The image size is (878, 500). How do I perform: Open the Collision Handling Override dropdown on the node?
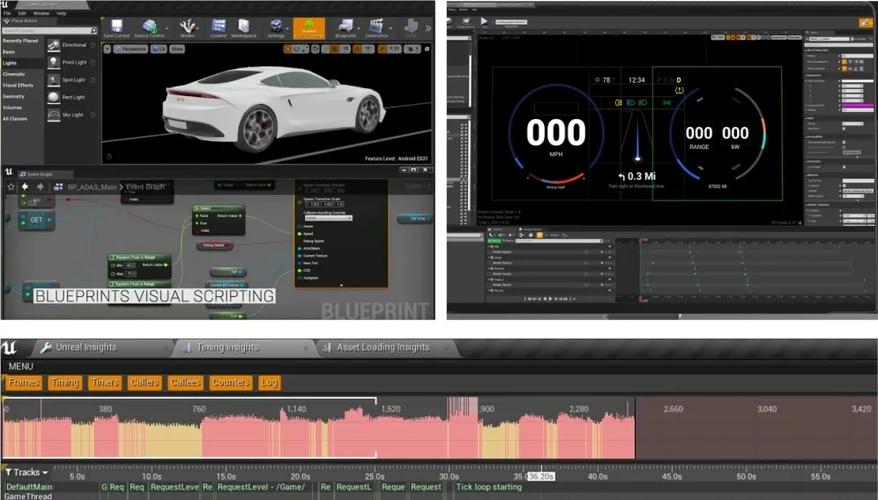coord(328,218)
